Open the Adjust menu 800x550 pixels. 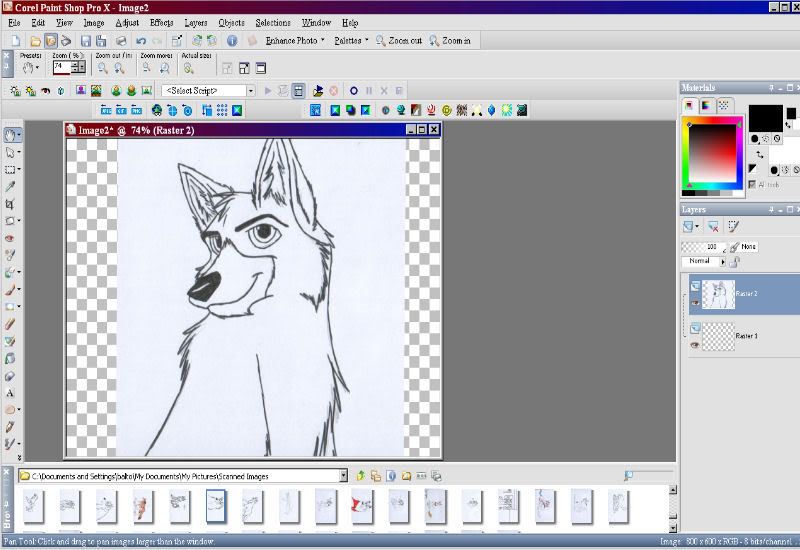[127, 23]
